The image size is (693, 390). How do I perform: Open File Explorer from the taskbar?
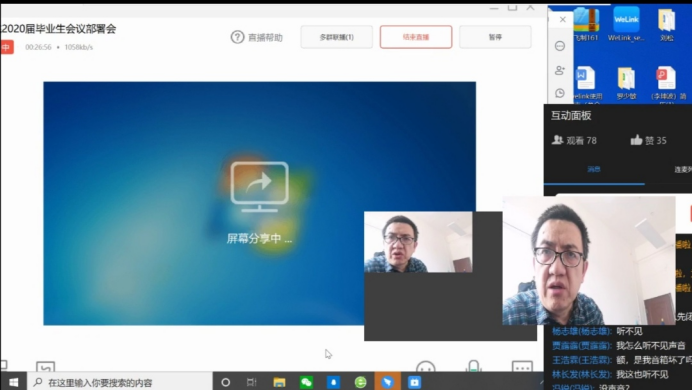(279, 382)
